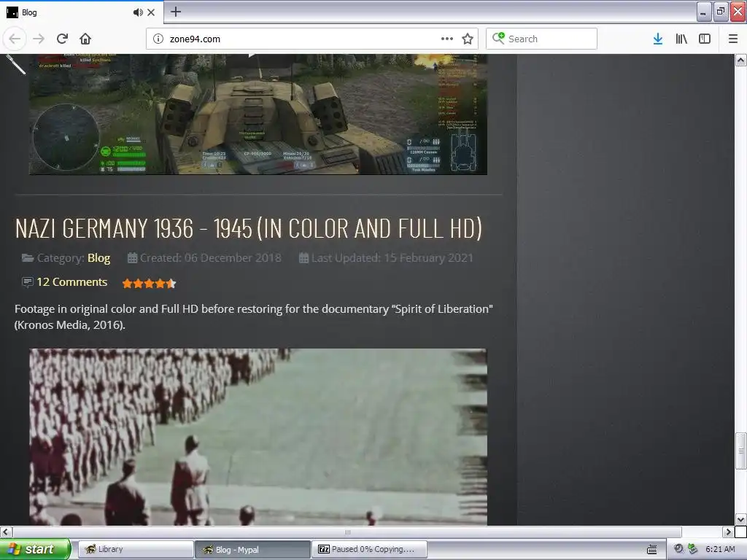
Task: Close the Blog tab
Action: 151,12
